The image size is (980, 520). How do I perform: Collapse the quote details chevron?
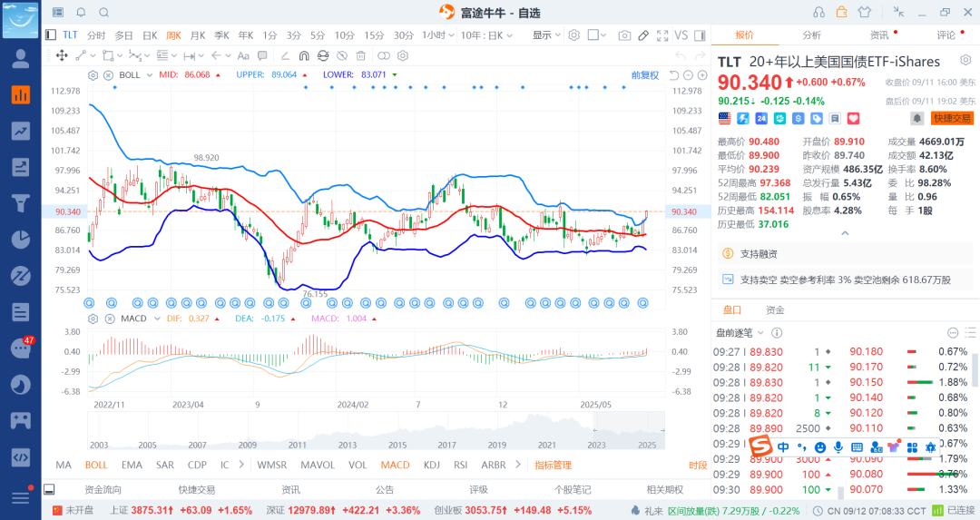tap(845, 233)
